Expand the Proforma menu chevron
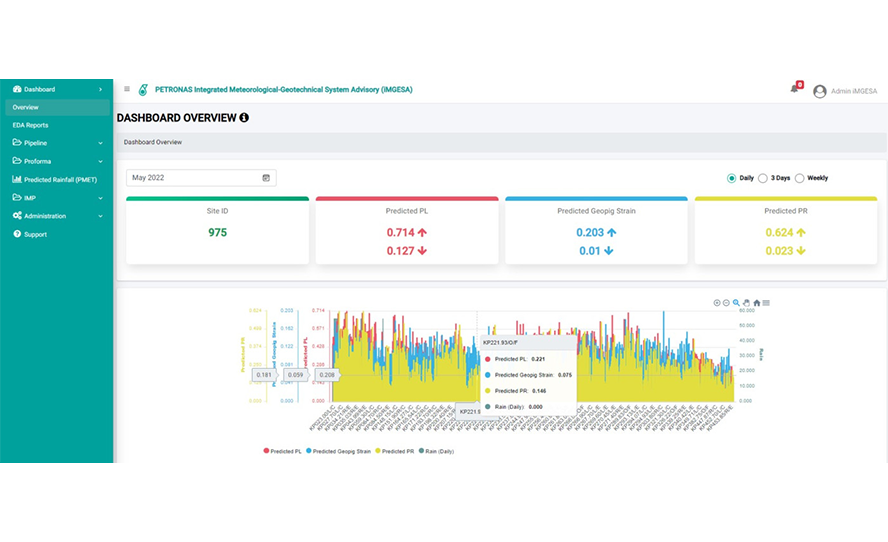The height and width of the screenshot is (542, 888). [x=100, y=161]
